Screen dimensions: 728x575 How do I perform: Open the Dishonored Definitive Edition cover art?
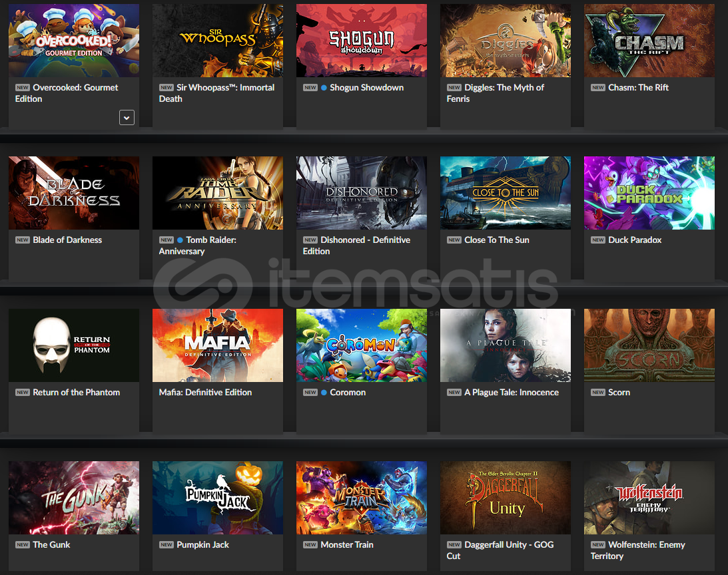pyautogui.click(x=362, y=193)
